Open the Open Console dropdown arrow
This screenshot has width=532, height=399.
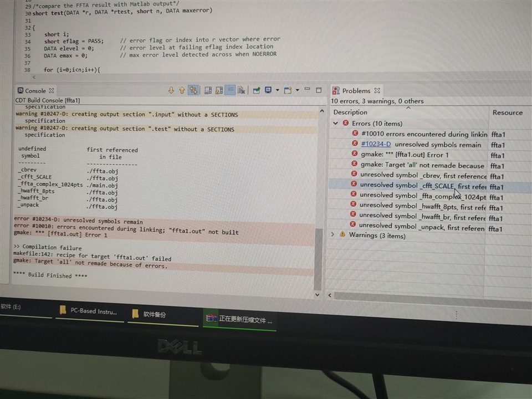(297, 90)
